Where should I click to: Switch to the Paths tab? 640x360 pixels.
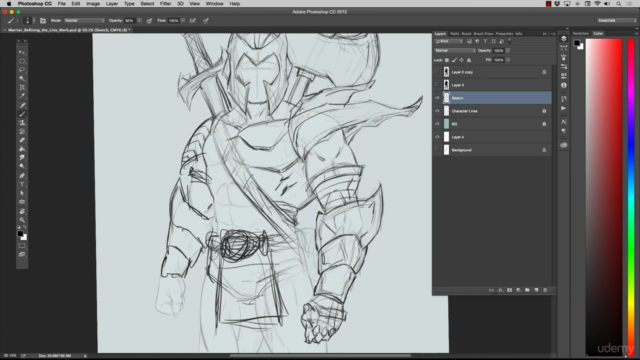pyautogui.click(x=454, y=33)
